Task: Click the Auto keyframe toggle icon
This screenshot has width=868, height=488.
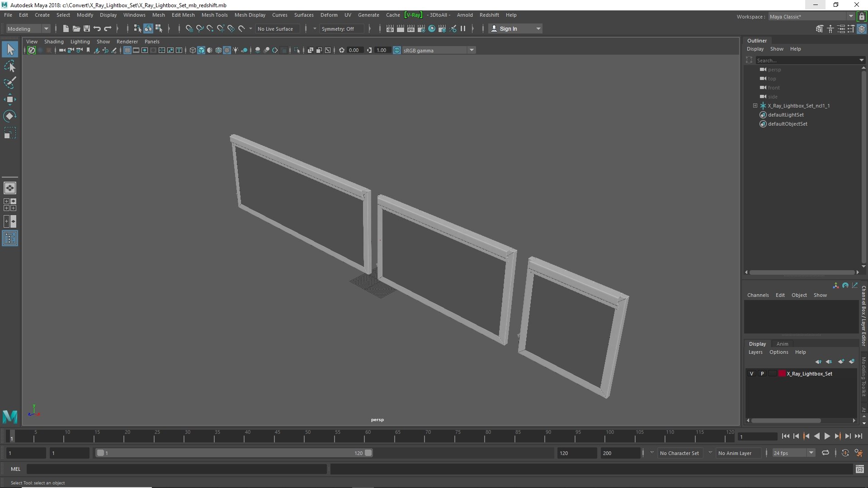Action: pyautogui.click(x=845, y=453)
